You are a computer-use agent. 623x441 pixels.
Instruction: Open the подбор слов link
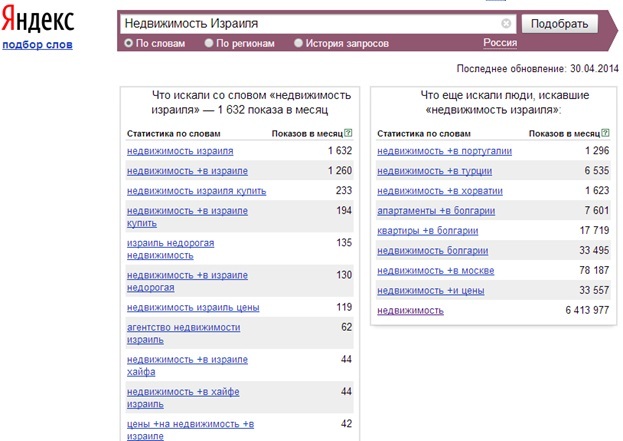tap(37, 44)
